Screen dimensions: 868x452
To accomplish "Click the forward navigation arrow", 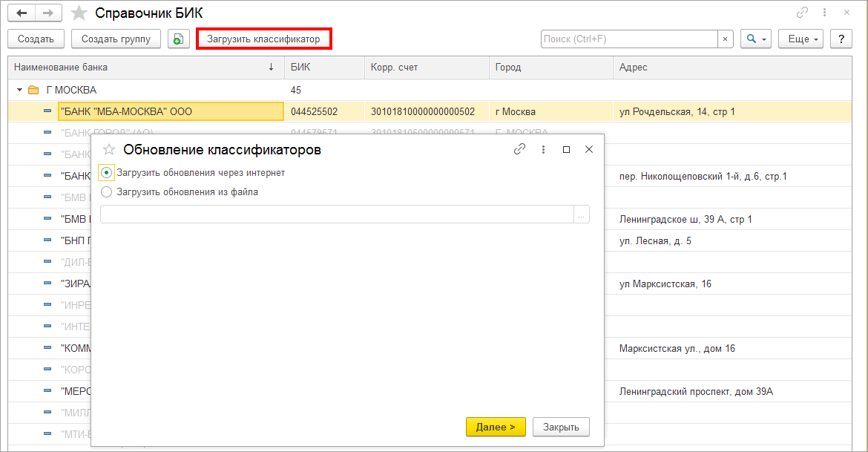I will pos(49,13).
